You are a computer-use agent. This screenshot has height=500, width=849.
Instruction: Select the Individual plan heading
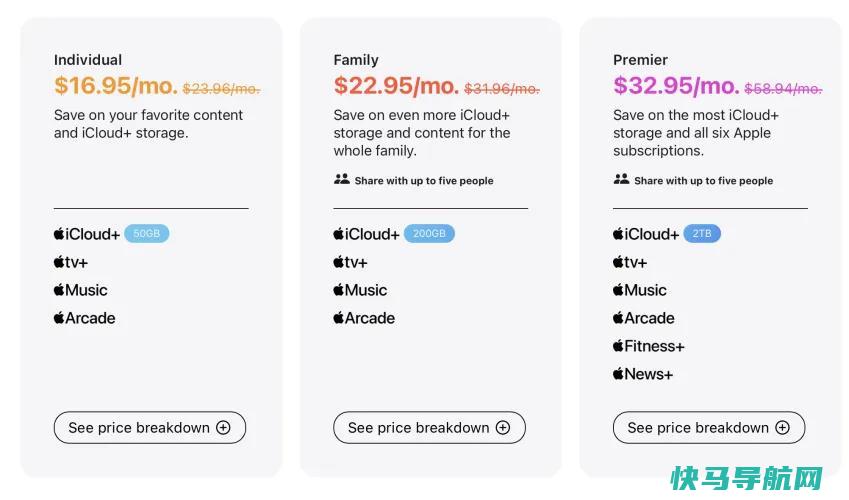click(x=88, y=60)
